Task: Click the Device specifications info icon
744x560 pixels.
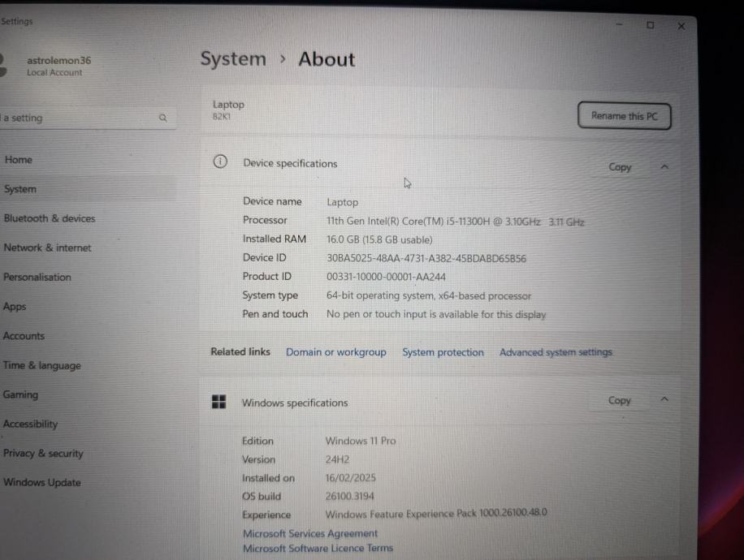Action: coord(220,162)
